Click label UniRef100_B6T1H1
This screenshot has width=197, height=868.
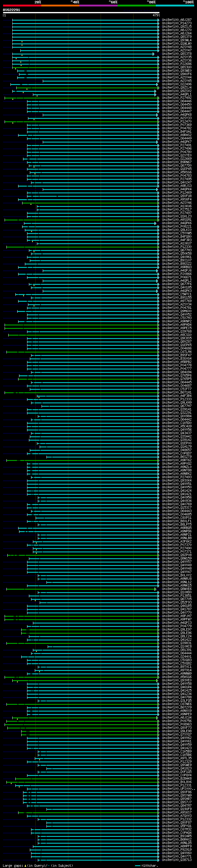pyautogui.click(x=177, y=393)
